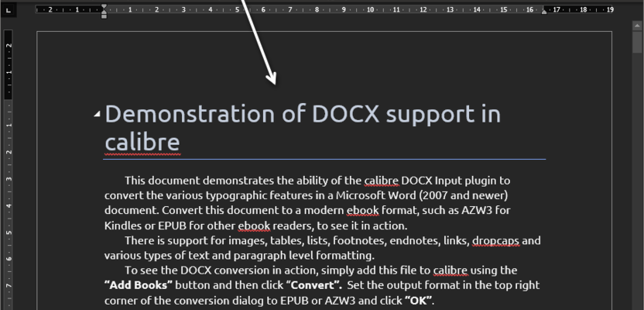This screenshot has height=310, width=644.
Task: Click the horizontal ruler at the 10 mark
Action: pyautogui.click(x=370, y=11)
